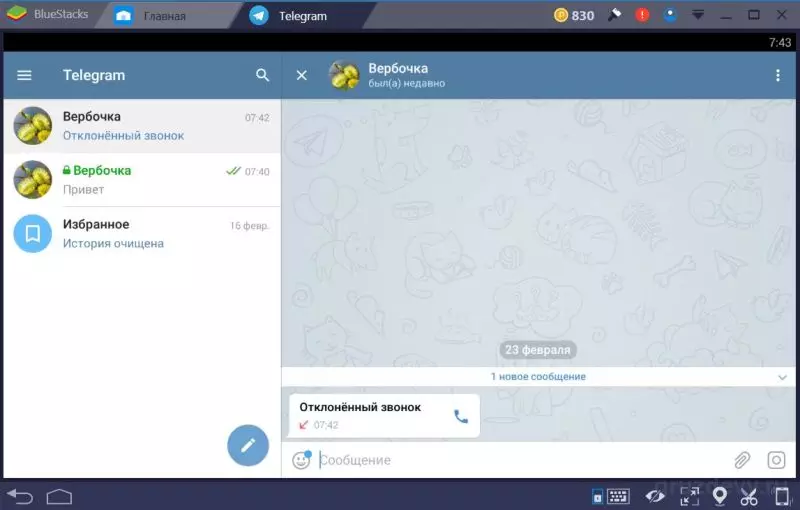Toggle the keyboard control icon
This screenshot has height=510, width=800.
point(617,496)
